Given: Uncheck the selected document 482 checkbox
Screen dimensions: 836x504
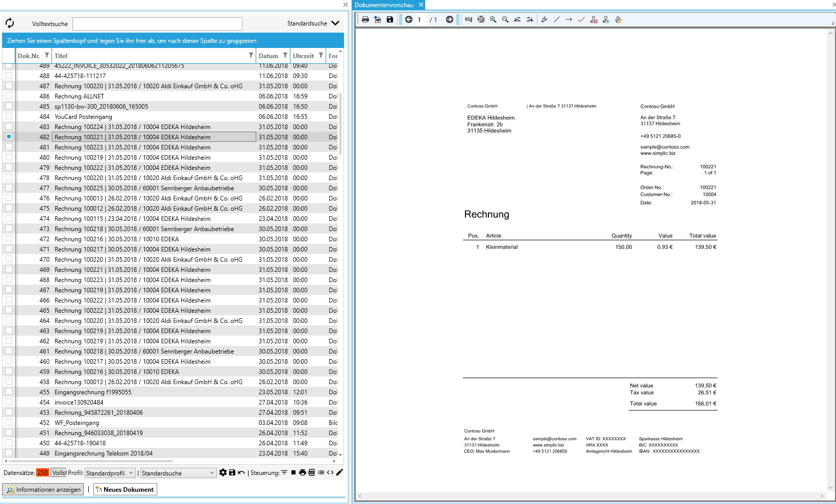Looking at the screenshot, I should click(9, 136).
